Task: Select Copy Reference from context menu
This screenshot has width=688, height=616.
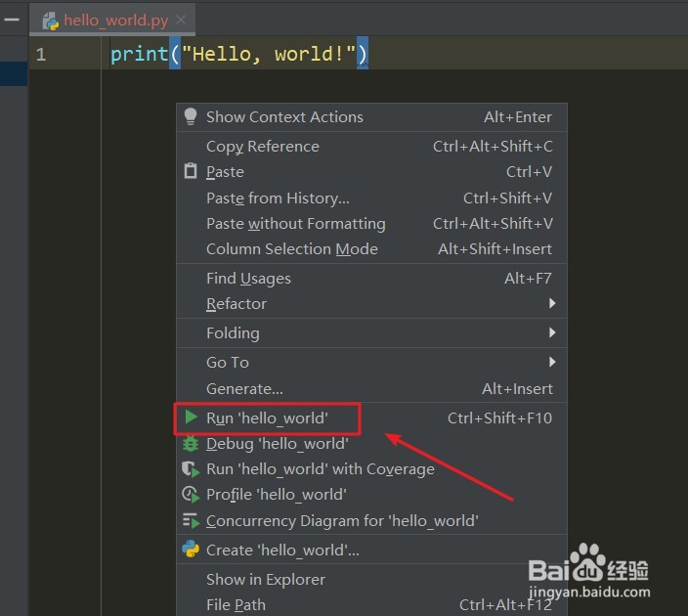Action: pyautogui.click(x=371, y=147)
